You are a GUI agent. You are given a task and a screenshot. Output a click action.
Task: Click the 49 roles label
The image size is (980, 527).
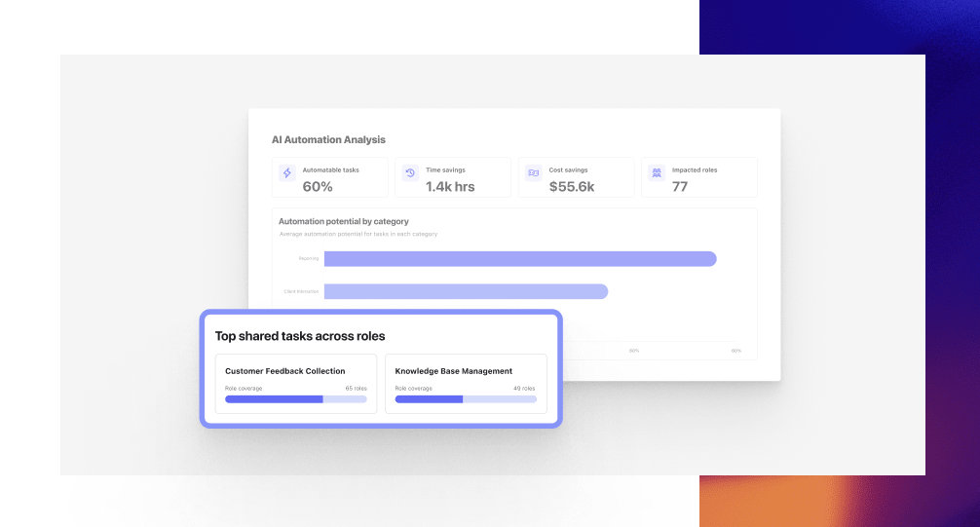pos(524,389)
